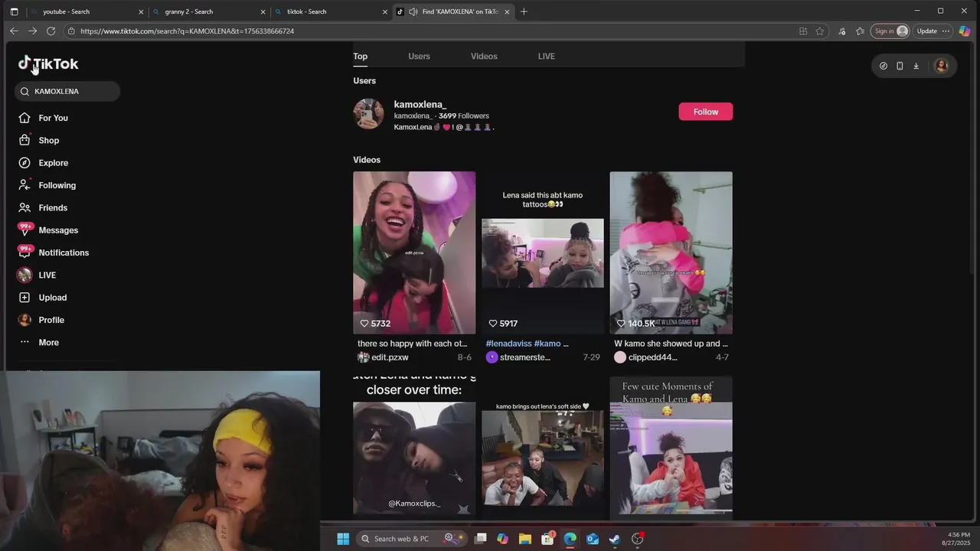
Task: Open the Edge favorites list
Action: coord(860,31)
